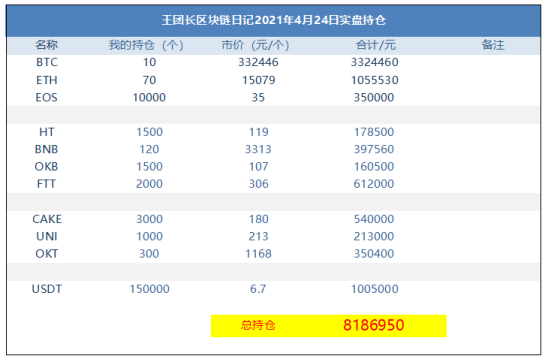548x362 pixels.
Task: Select HT total 178500
Action: (374, 132)
